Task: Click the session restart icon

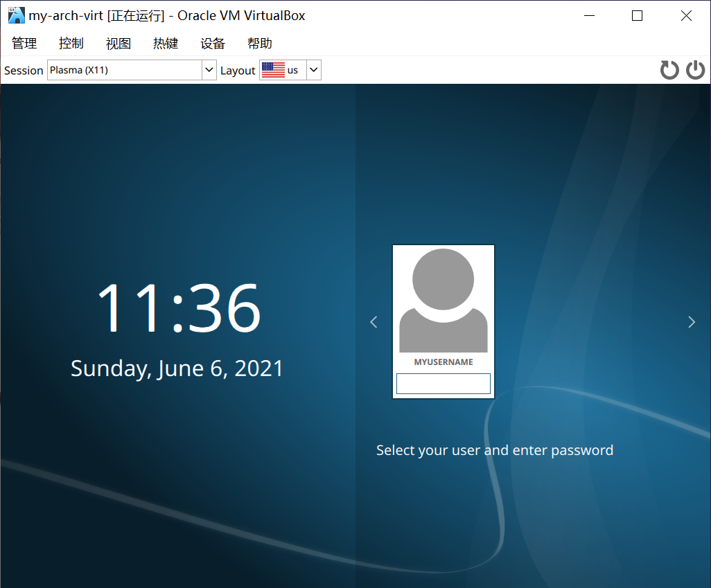Action: click(669, 69)
